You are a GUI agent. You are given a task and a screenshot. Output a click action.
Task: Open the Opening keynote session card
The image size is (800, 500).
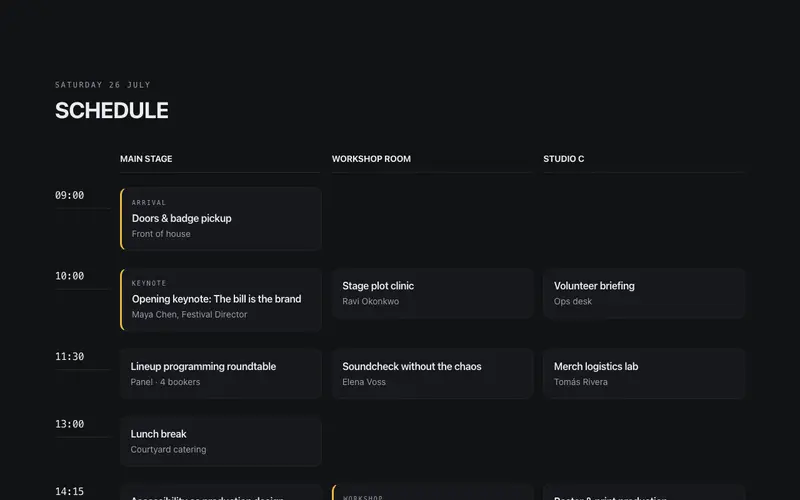click(x=220, y=299)
